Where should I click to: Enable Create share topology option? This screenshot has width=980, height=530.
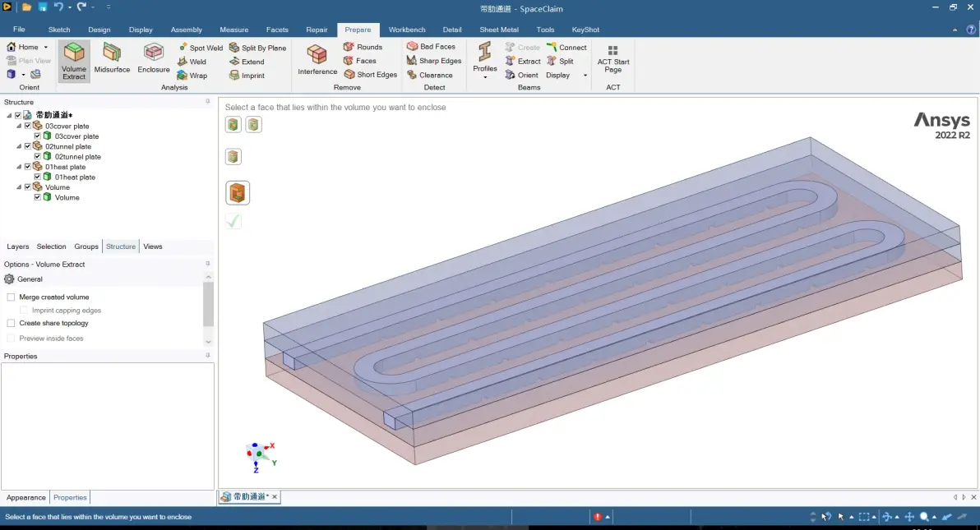11,323
